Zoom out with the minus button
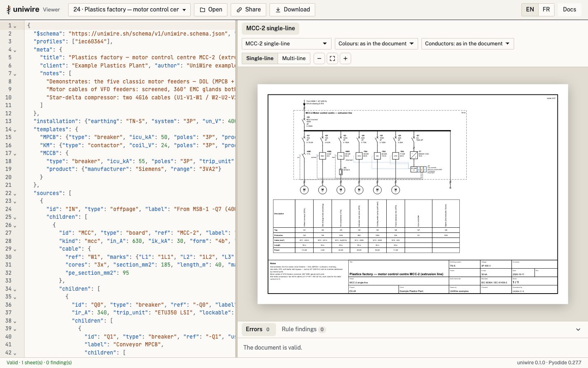 pyautogui.click(x=319, y=58)
